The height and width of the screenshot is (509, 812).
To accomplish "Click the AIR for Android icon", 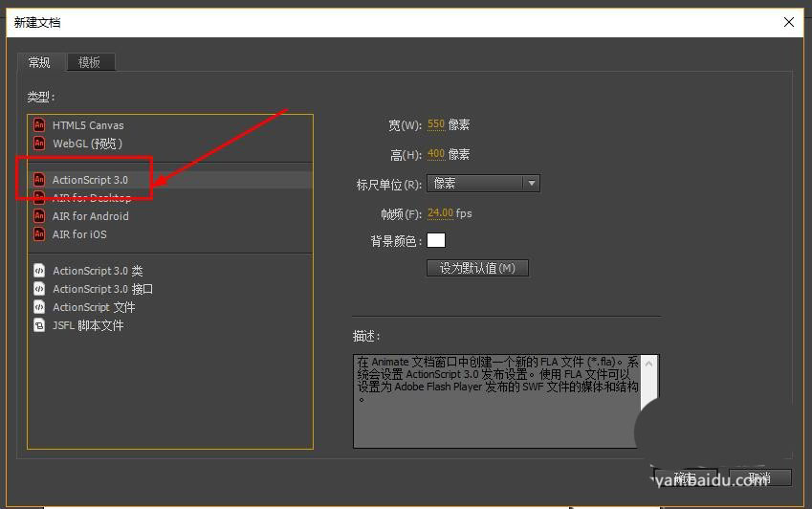I will click(39, 216).
